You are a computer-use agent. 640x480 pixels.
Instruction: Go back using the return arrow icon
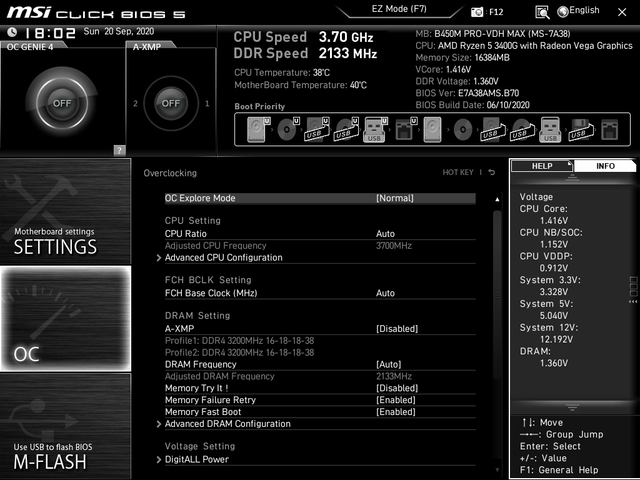click(x=492, y=172)
